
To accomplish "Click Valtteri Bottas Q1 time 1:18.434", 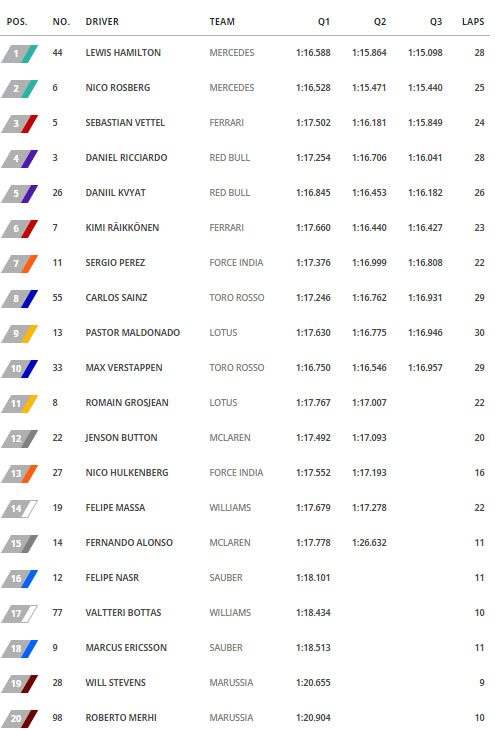I will tap(313, 613).
